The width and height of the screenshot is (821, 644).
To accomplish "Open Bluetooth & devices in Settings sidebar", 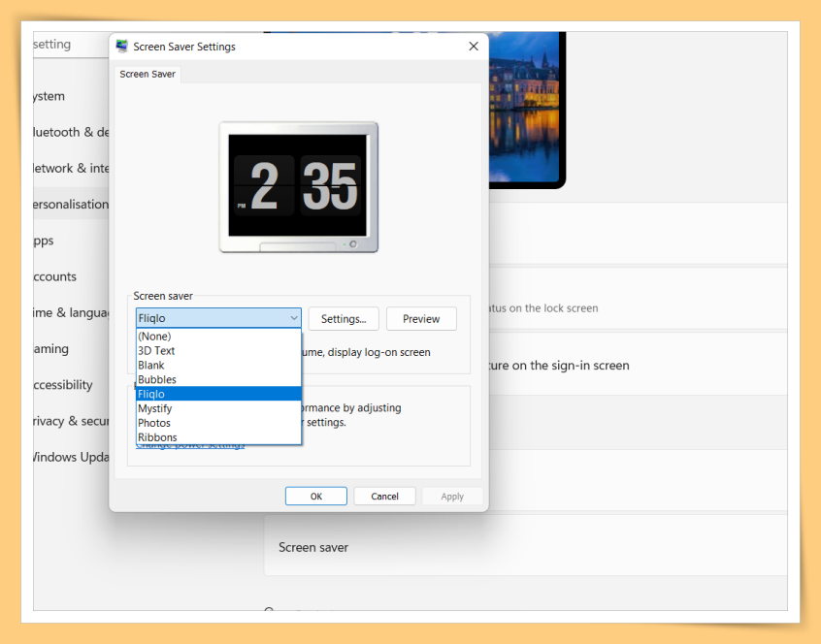I will [x=71, y=132].
